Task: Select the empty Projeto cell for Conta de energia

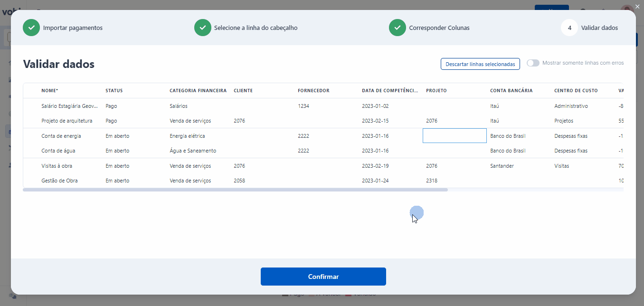Action: click(454, 136)
